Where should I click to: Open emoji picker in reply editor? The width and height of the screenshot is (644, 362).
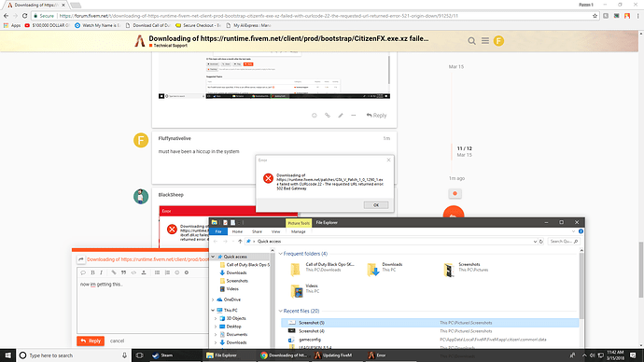[x=177, y=272]
